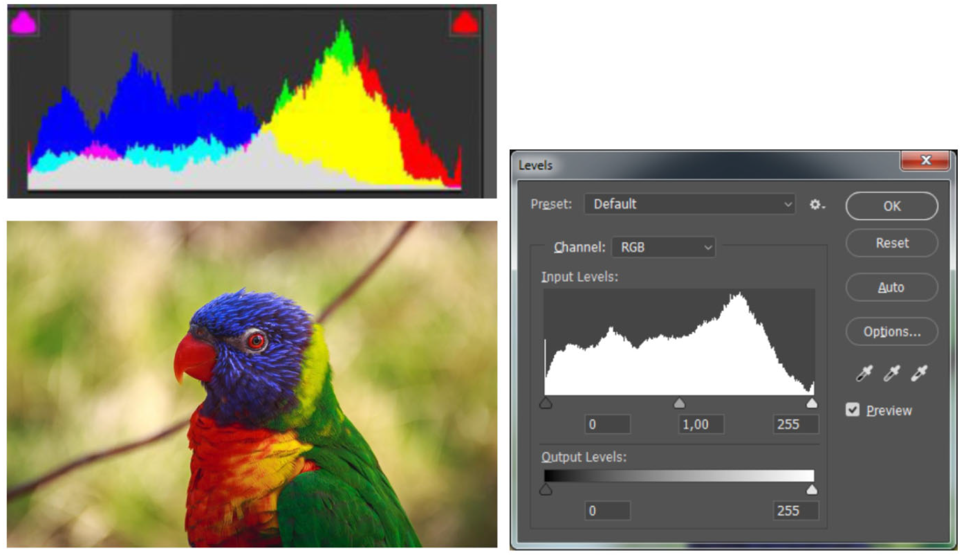Open the Options... dialog
The image size is (966, 560).
[x=892, y=332]
